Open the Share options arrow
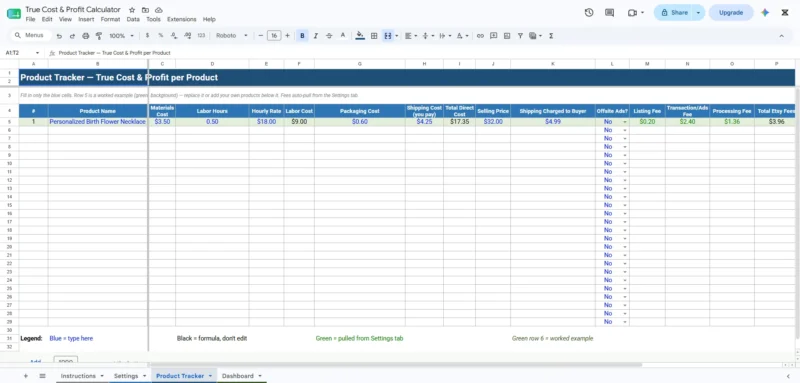The height and width of the screenshot is (383, 800). [x=698, y=13]
